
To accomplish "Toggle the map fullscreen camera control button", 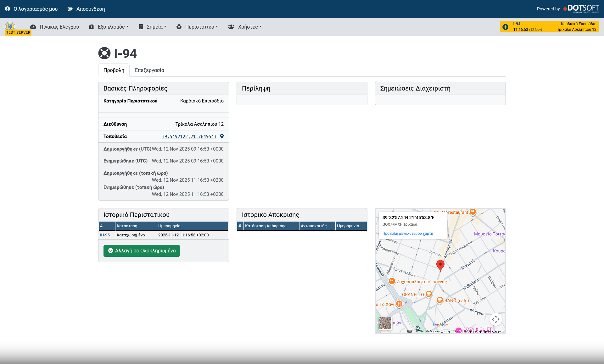I will point(495,319).
